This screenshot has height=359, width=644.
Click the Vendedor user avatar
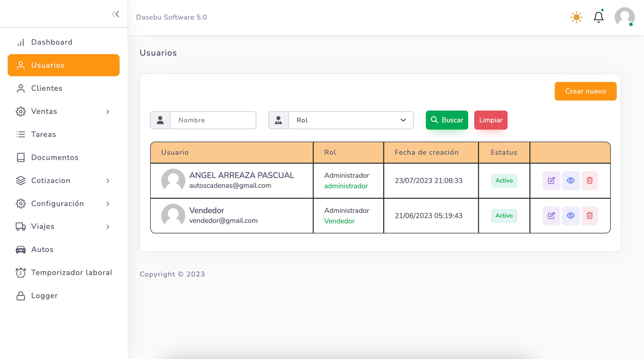[173, 216]
